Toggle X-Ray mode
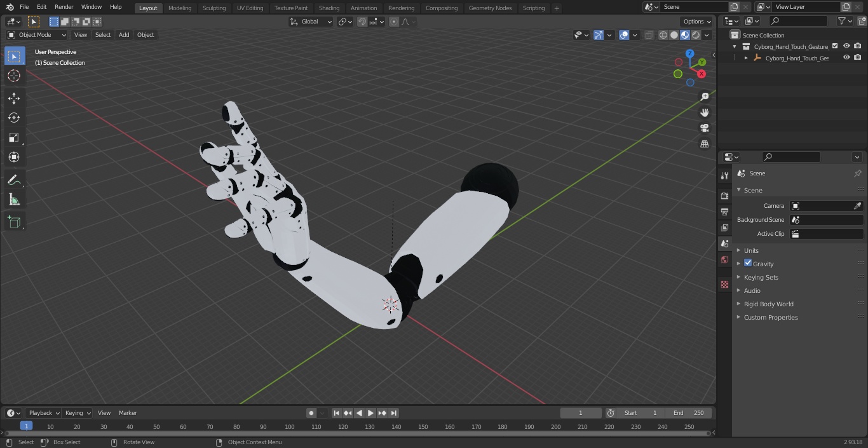Image resolution: width=868 pixels, height=448 pixels. (649, 35)
